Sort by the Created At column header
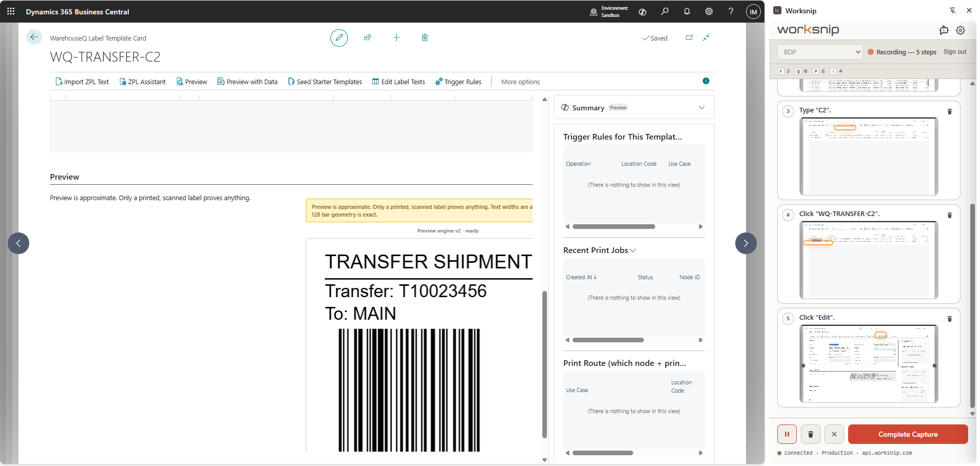This screenshot has height=466, width=980. pyautogui.click(x=581, y=277)
